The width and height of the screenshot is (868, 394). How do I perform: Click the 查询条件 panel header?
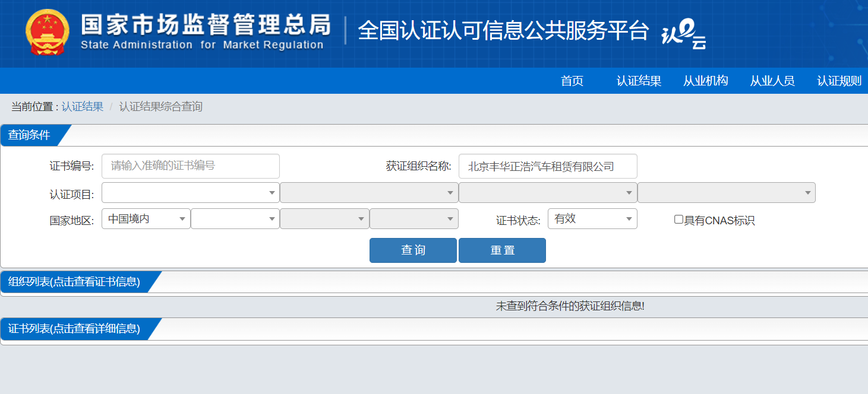29,135
